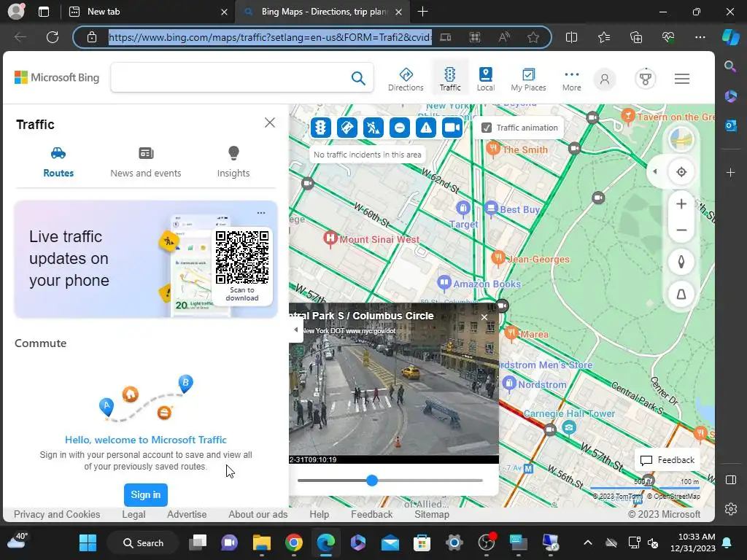Show hidden system tray icons
Screen dimensions: 747x560
click(x=588, y=542)
